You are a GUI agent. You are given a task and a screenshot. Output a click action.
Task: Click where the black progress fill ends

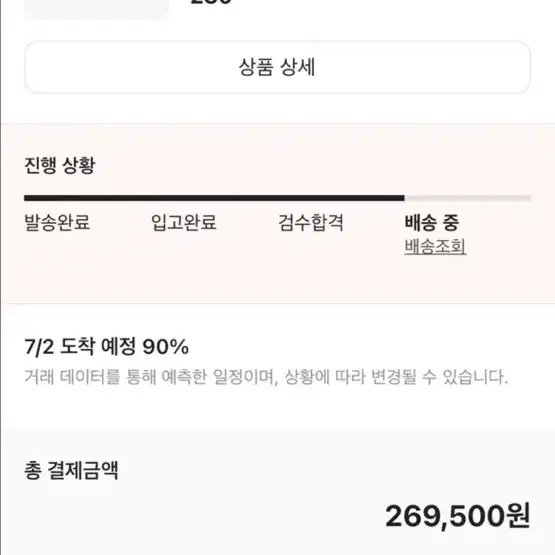coord(404,198)
